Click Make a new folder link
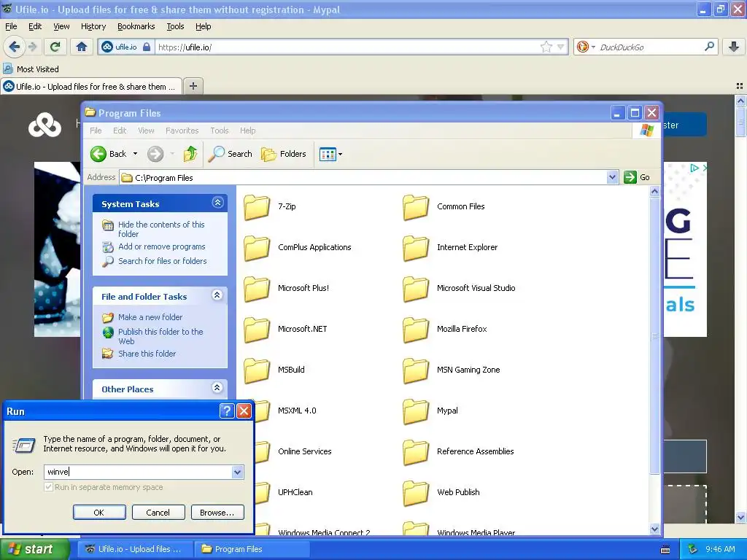Image resolution: width=747 pixels, height=560 pixels. (150, 317)
